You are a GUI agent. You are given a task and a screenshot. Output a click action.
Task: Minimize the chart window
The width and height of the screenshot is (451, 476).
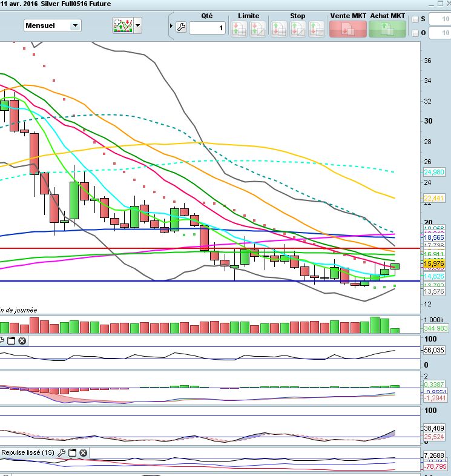tap(431, 4)
